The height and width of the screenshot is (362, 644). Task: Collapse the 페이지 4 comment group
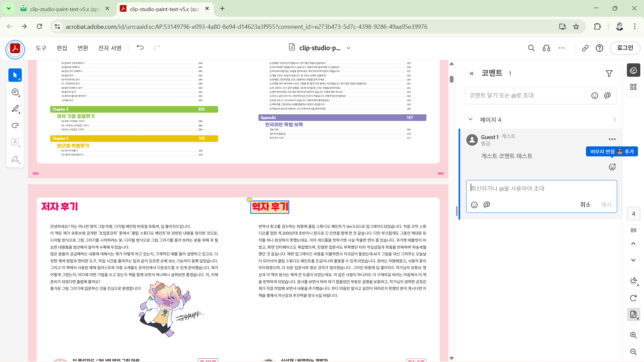pos(471,120)
